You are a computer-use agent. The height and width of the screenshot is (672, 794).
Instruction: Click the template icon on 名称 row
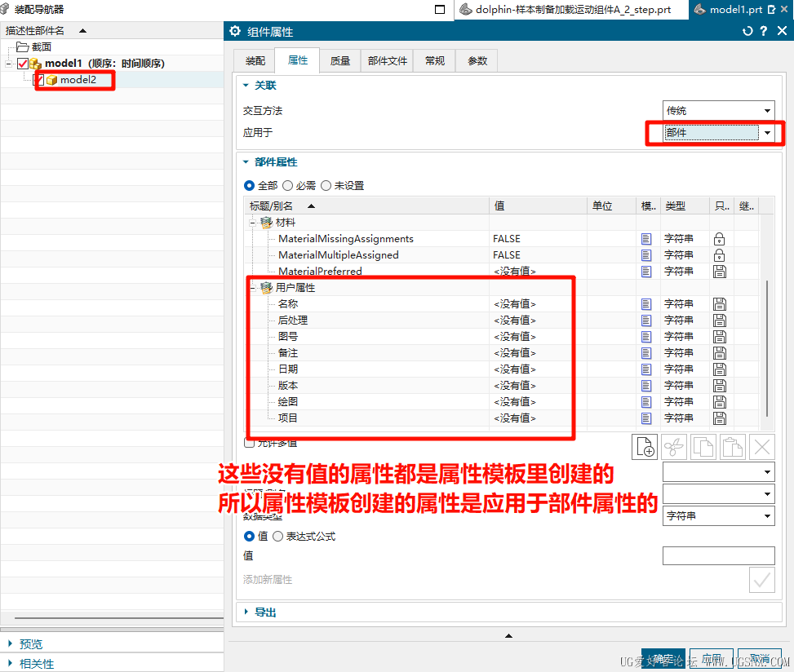point(646,304)
